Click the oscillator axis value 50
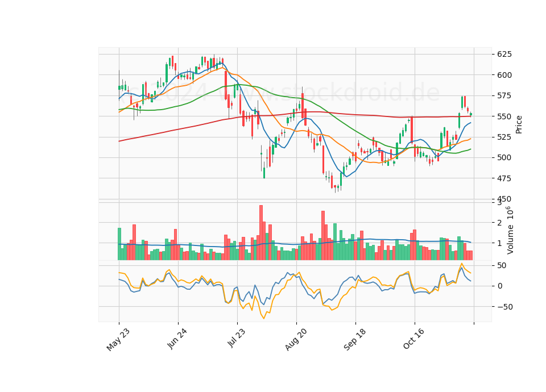Viewport: 546px width, 392px height. (x=502, y=266)
